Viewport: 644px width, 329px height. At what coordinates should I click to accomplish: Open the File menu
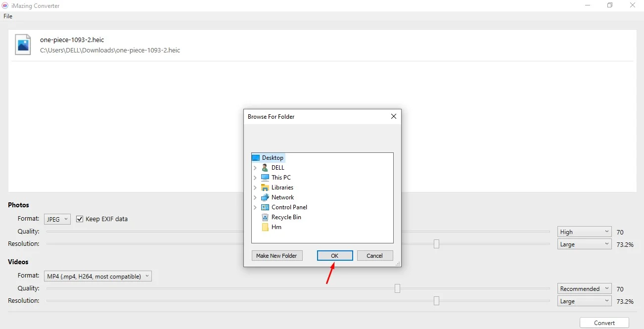(8, 16)
